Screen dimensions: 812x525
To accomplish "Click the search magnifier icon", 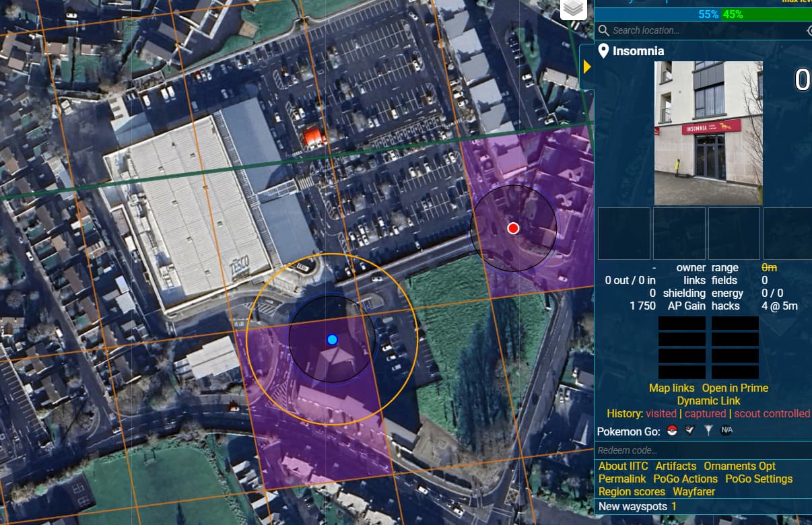I will coord(603,30).
